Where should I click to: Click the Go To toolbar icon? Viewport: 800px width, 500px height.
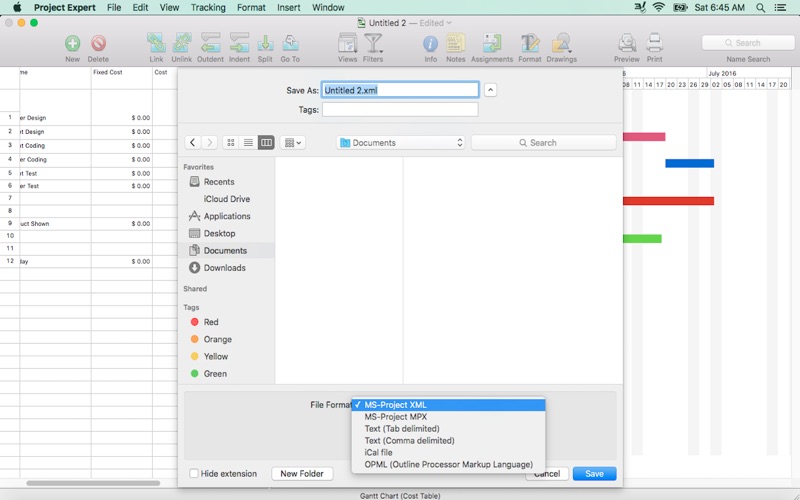(x=290, y=43)
